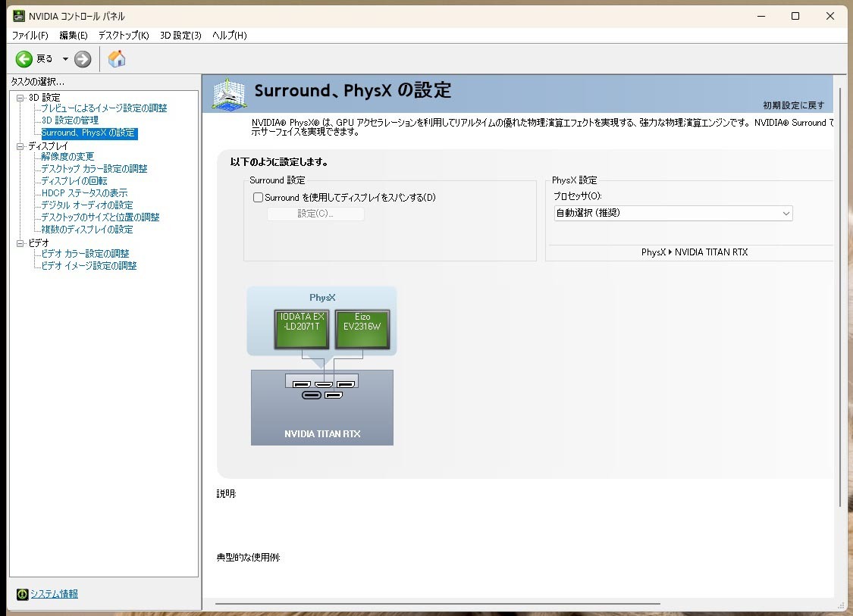Open 複数のディスプレイの設定 page

pos(87,230)
